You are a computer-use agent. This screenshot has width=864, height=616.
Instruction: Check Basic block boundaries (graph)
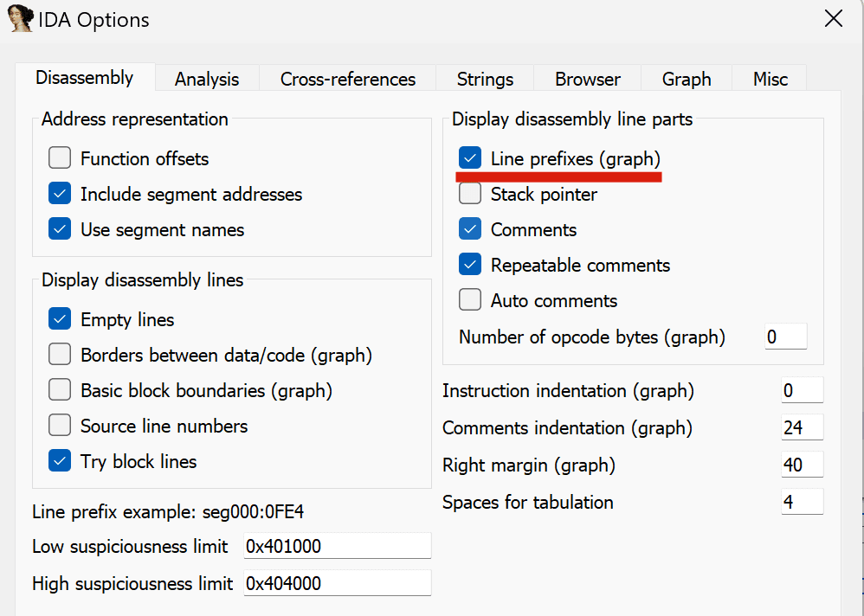click(60, 389)
